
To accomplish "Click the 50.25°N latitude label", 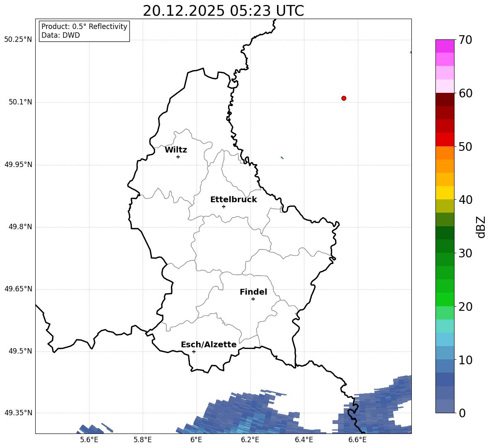I will tap(18, 40).
